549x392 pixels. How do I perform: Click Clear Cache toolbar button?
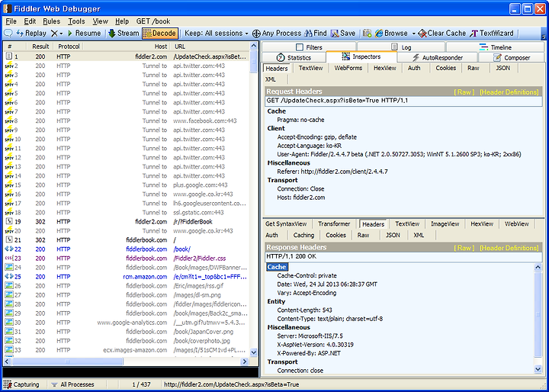pyautogui.click(x=441, y=34)
